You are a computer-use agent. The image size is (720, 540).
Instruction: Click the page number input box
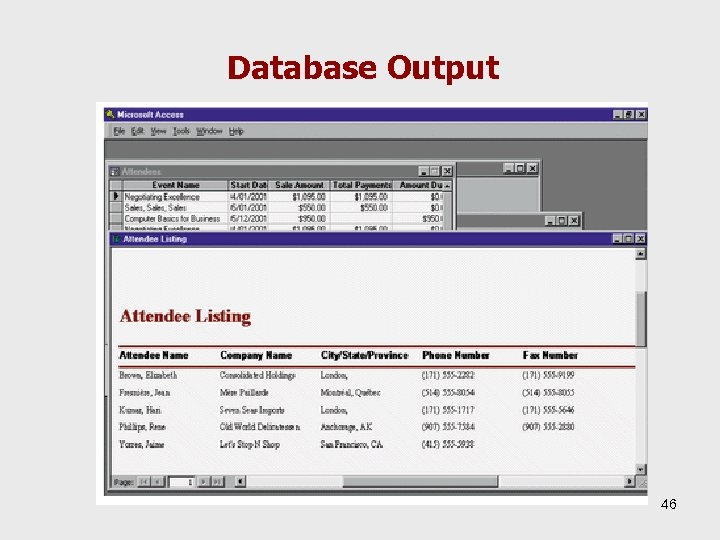tap(181, 482)
